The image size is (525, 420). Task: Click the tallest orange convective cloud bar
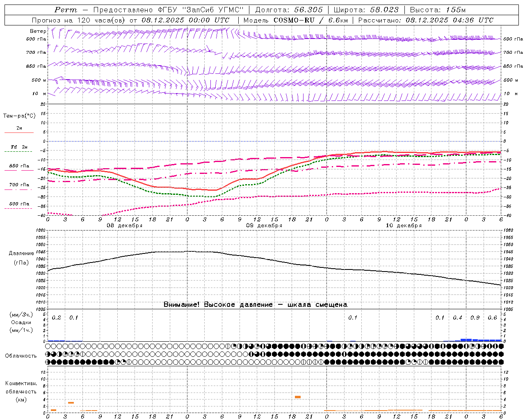298,397
